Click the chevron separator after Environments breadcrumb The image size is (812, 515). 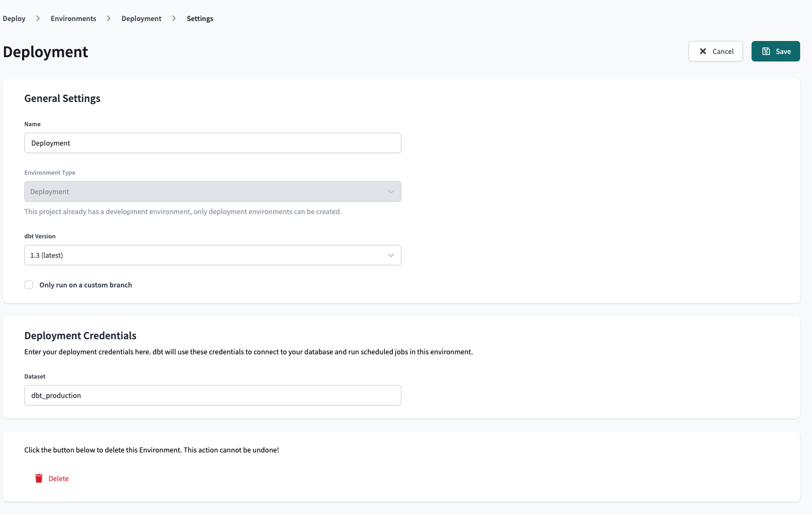coord(108,18)
